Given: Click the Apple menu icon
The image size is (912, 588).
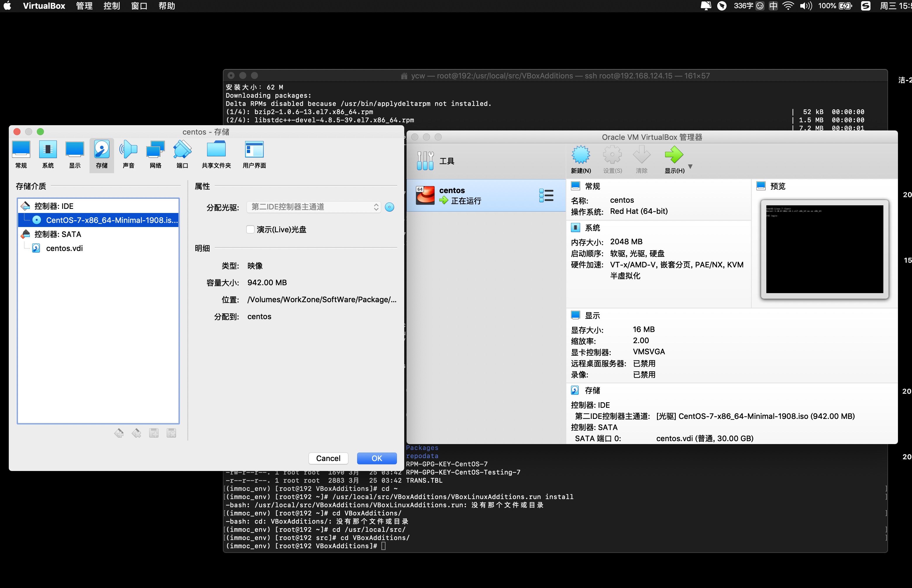Looking at the screenshot, I should point(7,6).
